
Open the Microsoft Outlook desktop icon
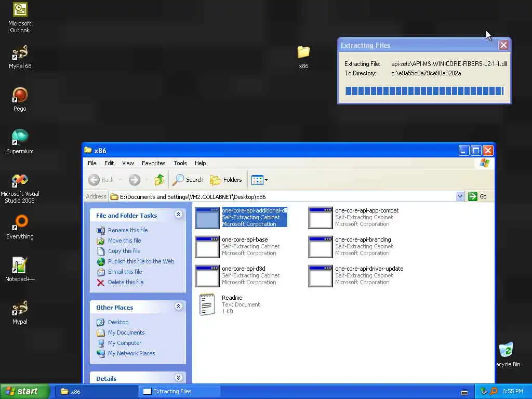coord(20,18)
